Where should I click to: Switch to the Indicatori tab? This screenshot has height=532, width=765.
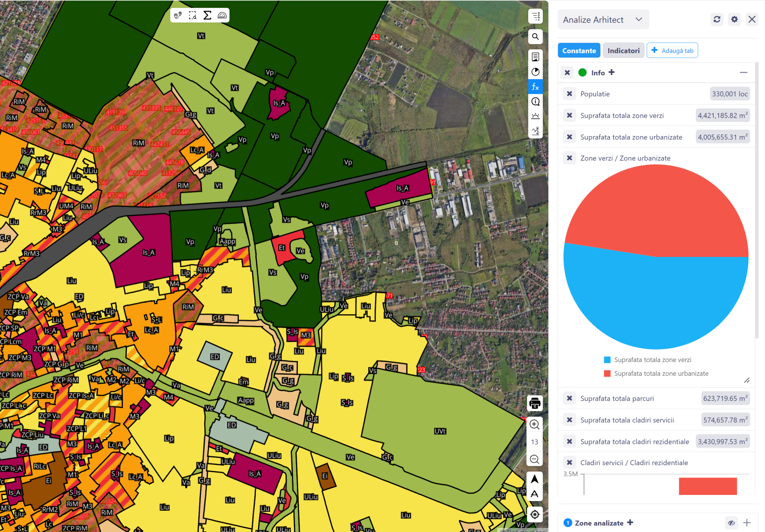[623, 51]
